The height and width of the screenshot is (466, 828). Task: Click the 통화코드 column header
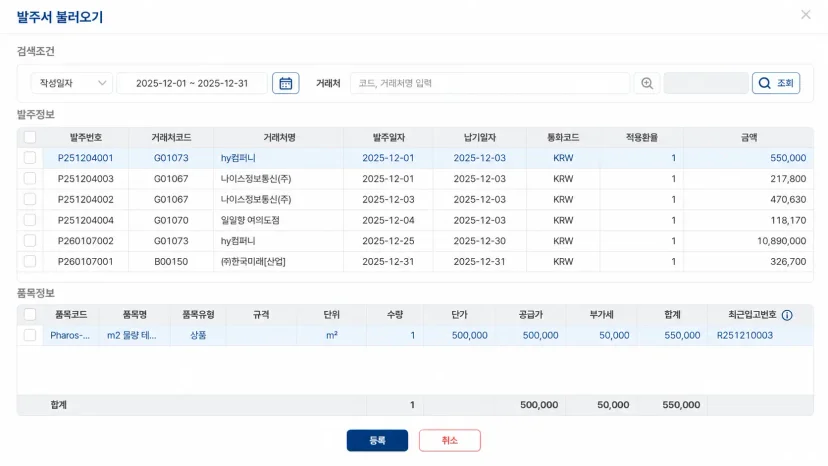563,137
